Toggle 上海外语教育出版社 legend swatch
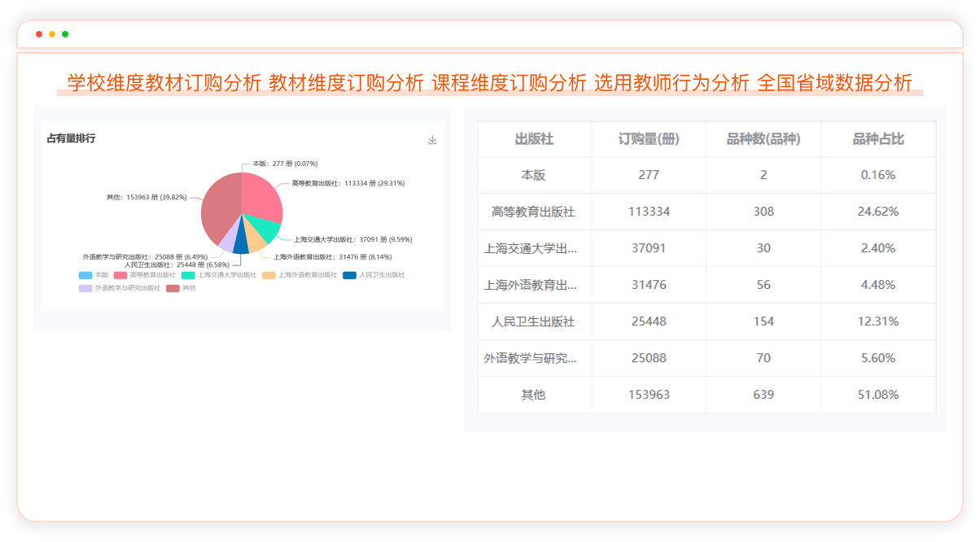The image size is (980, 542). click(x=269, y=275)
